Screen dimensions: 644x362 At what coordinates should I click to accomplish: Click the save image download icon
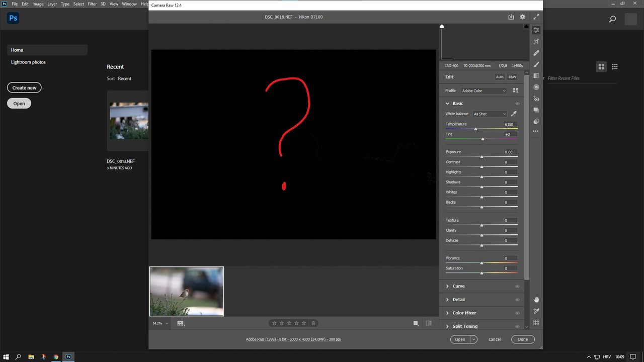(x=511, y=17)
